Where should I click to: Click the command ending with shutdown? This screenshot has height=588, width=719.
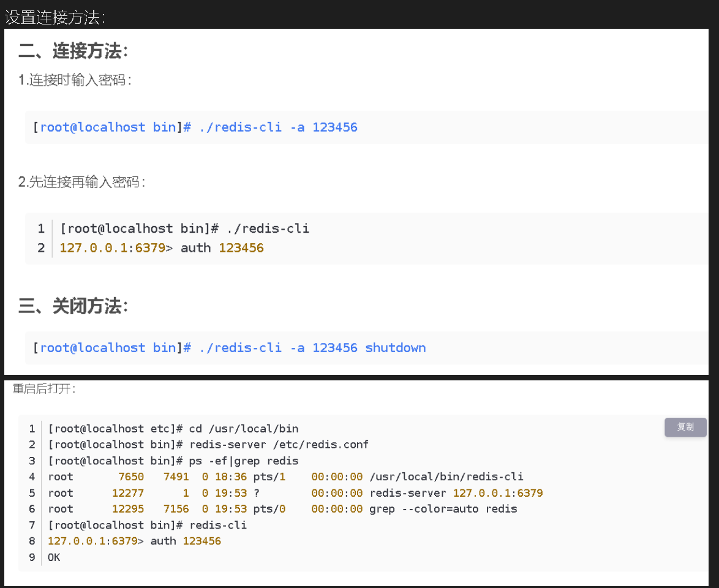click(229, 348)
